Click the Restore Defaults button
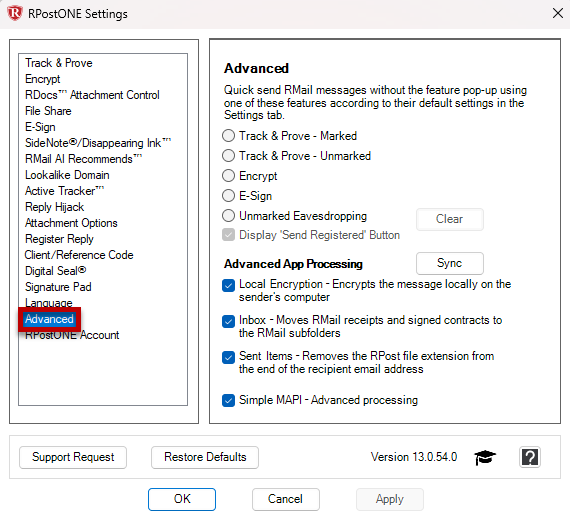This screenshot has width=570, height=523. pos(205,457)
